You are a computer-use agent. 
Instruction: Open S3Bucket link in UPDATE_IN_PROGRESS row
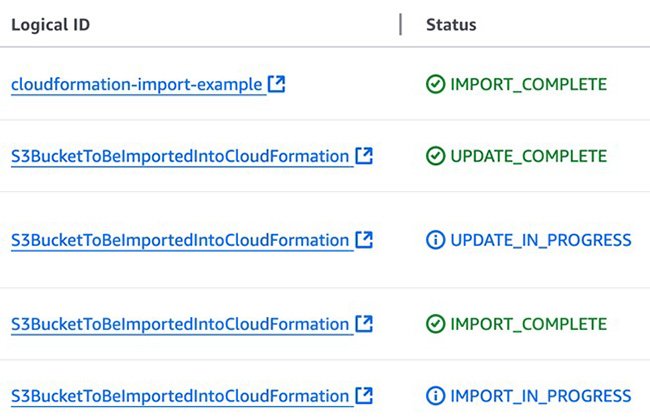click(181, 240)
